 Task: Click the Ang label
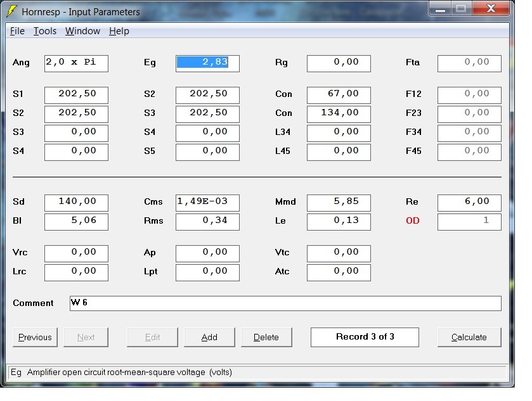tap(21, 63)
